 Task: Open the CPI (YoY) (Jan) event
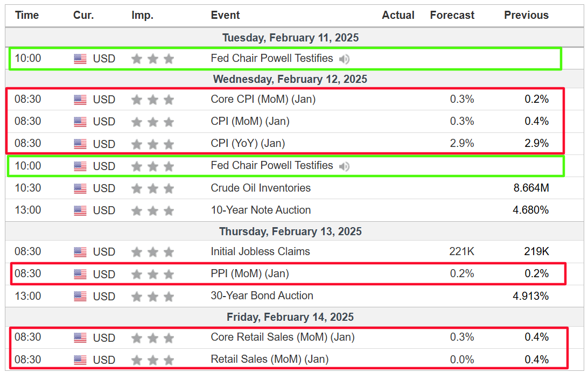click(x=248, y=144)
